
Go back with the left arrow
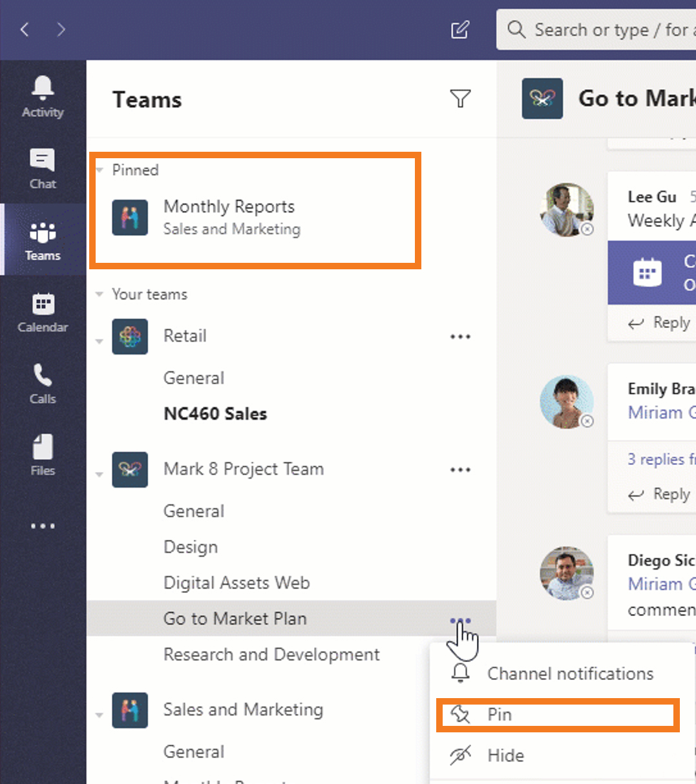click(x=25, y=29)
